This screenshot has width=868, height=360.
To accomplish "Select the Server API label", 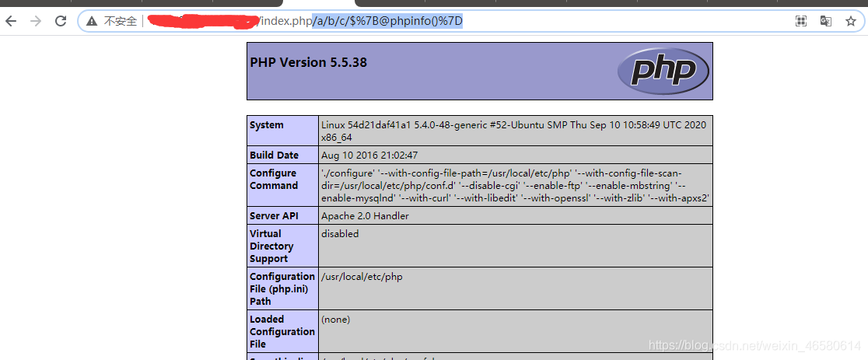I will (274, 215).
